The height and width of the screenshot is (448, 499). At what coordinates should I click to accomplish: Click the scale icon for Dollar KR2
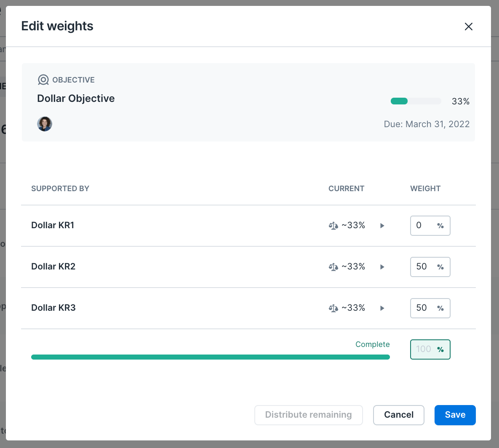pyautogui.click(x=333, y=267)
